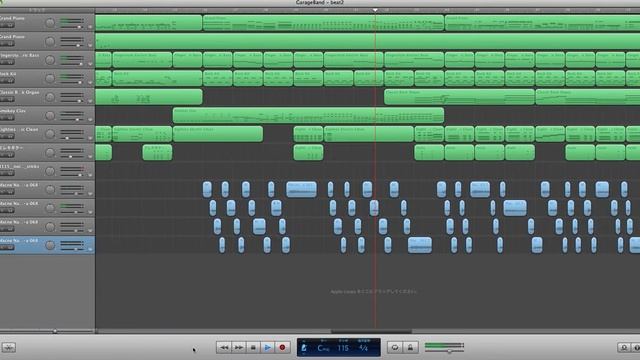This screenshot has height=360, width=640.
Task: Click the pan knob of the エレキギター track
Action: [50, 153]
